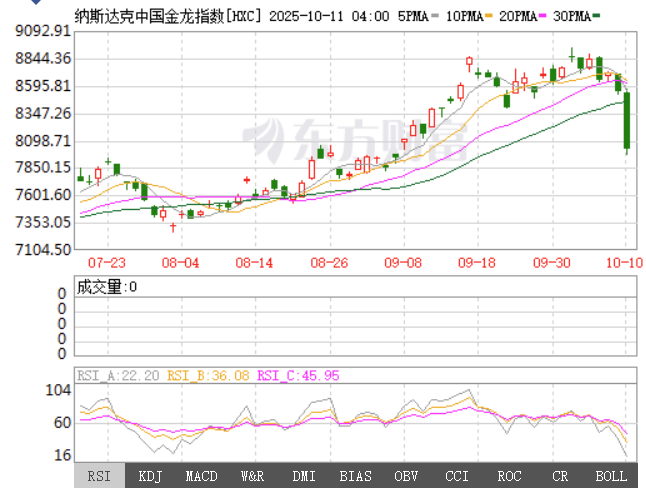The width and height of the screenshot is (646, 492).
Task: Click the 7104.50 price axis label
Action: 43,250
